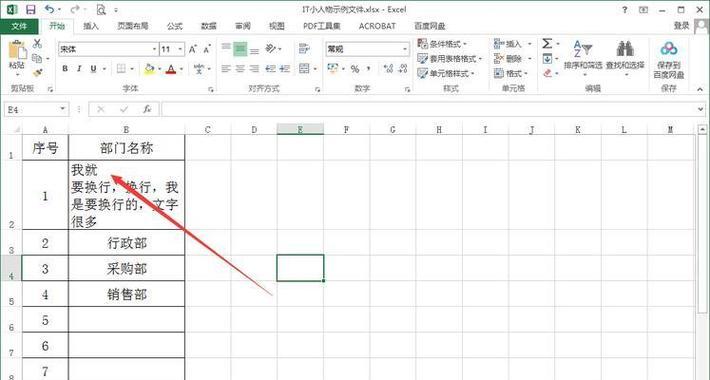Apply percent style (%) number format
The image size is (710, 380).
click(x=355, y=69)
